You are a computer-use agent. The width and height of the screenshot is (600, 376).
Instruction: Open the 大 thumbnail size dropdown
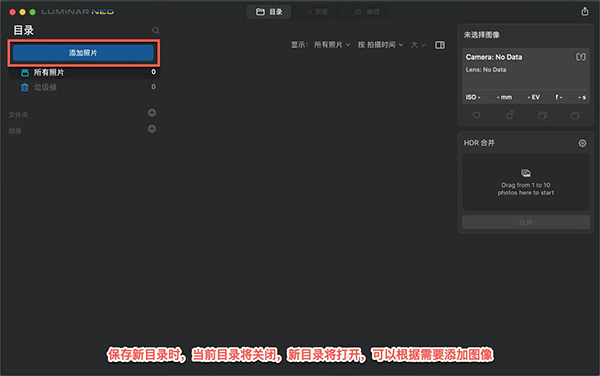pos(418,45)
